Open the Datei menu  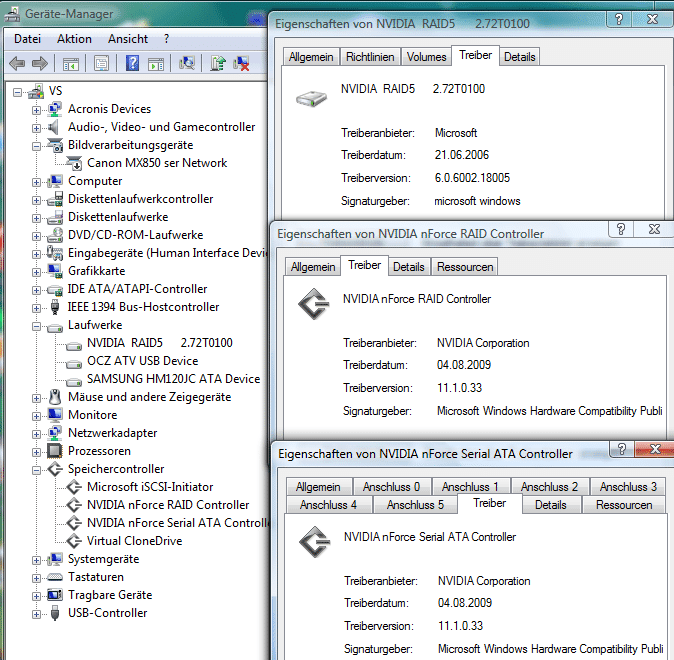pos(28,39)
